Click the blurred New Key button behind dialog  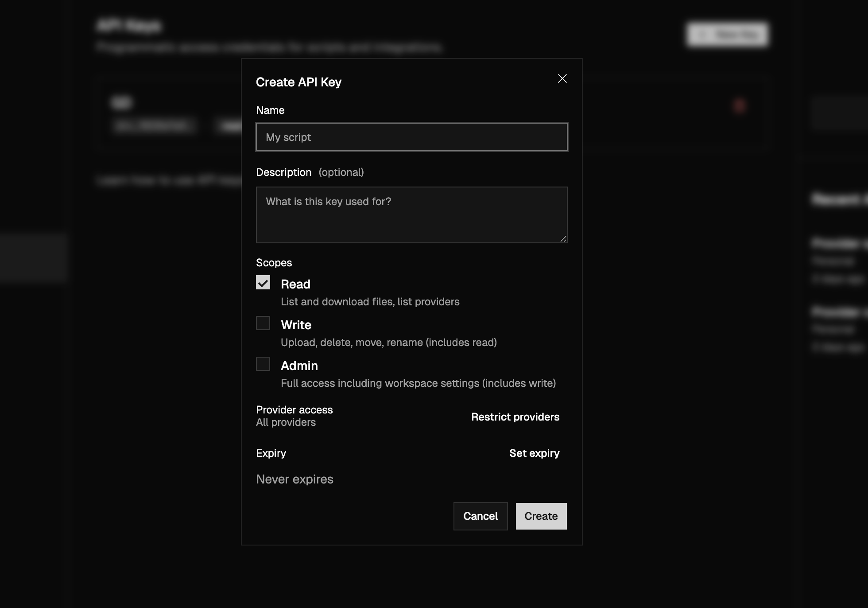pos(728,34)
